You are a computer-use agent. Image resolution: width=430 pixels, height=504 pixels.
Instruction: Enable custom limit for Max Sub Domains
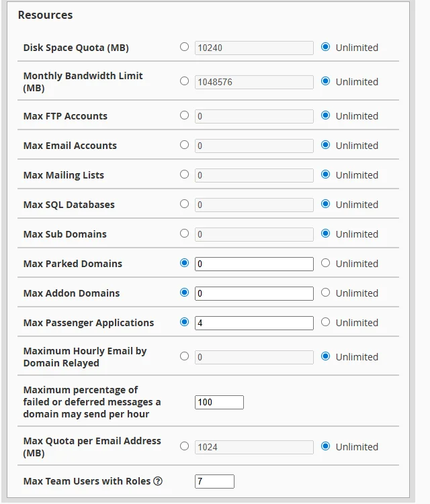[185, 234]
